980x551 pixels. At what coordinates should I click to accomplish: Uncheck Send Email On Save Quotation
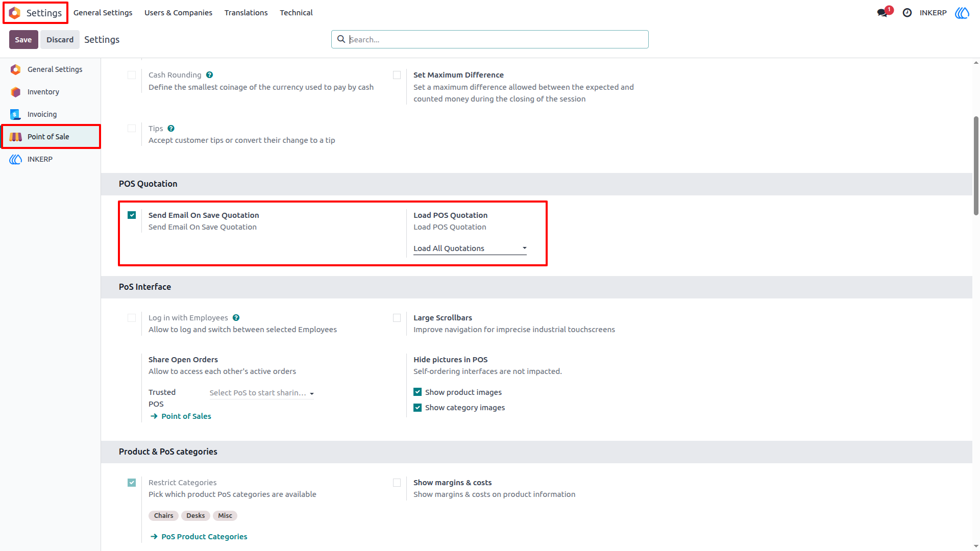[x=132, y=215]
